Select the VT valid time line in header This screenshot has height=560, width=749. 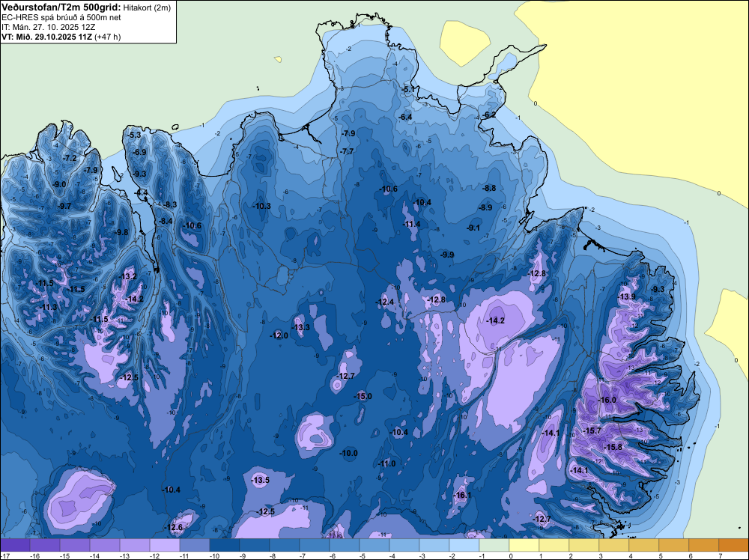tap(61, 36)
